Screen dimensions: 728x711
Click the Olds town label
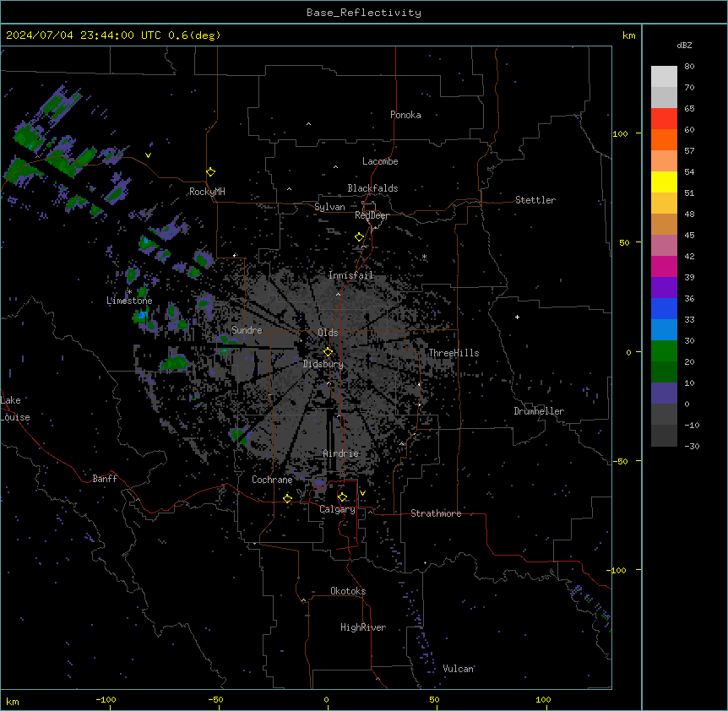click(x=328, y=333)
